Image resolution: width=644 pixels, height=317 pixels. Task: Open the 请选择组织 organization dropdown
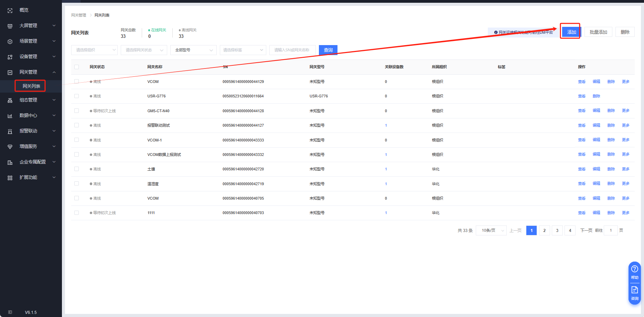click(94, 50)
